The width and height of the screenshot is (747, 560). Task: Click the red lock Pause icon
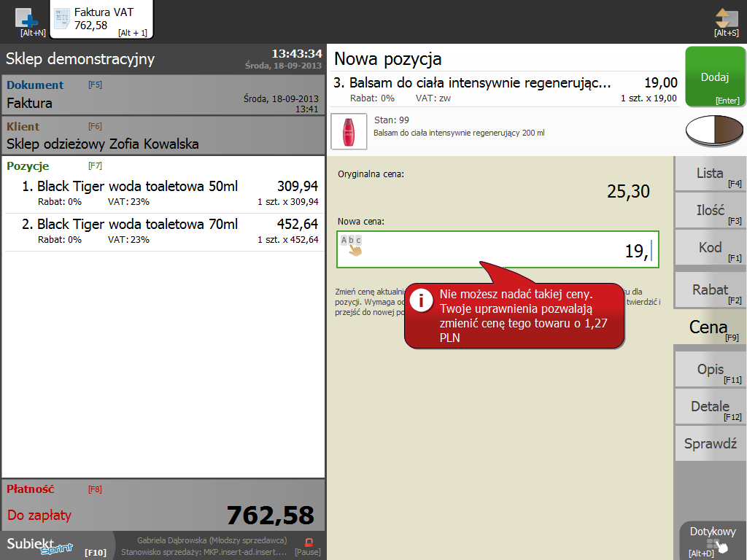pyautogui.click(x=309, y=542)
